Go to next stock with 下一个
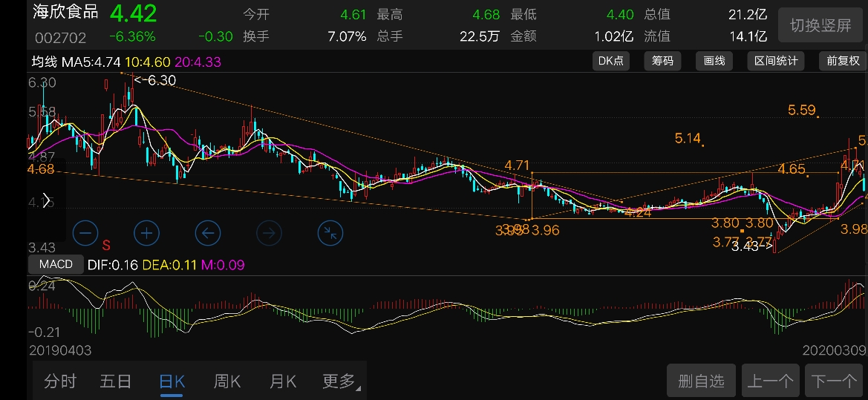The height and width of the screenshot is (400, 868). (x=835, y=381)
